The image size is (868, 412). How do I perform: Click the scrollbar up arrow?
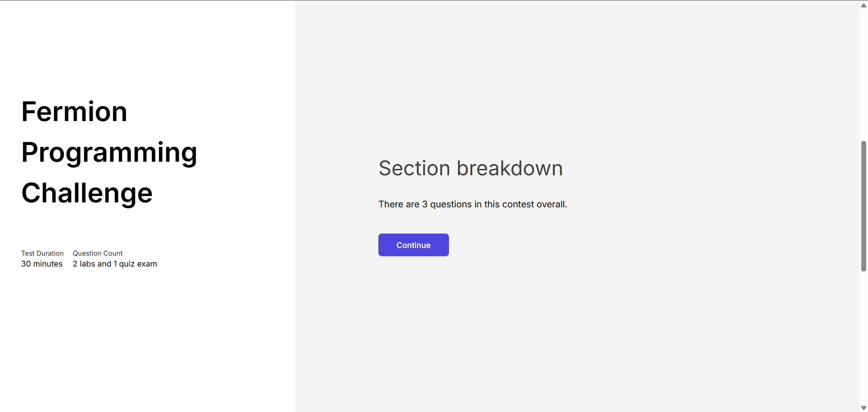tap(863, 5)
